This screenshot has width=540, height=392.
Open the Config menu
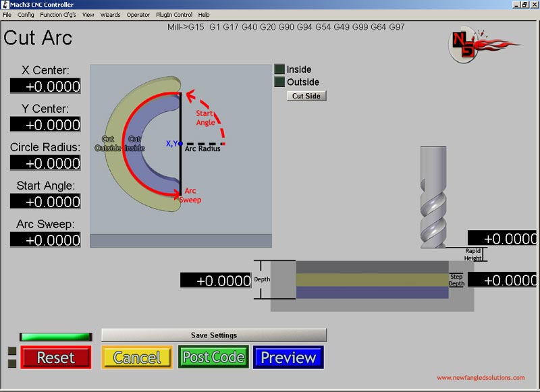click(26, 15)
